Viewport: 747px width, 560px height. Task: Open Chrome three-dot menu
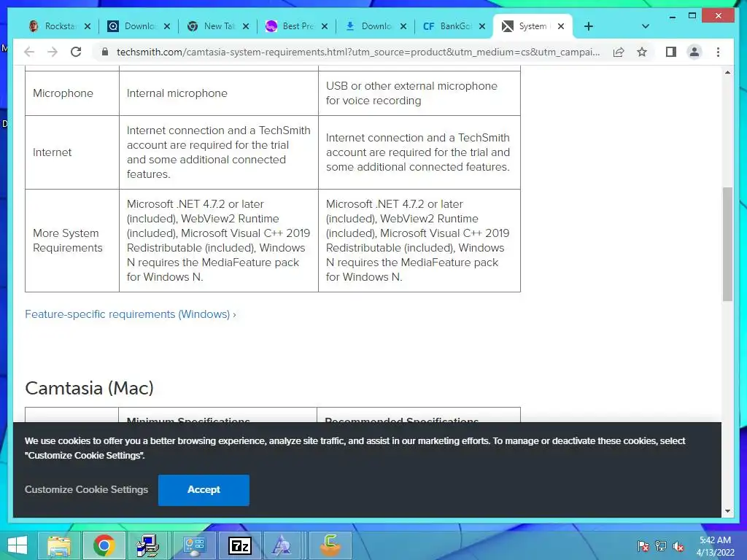tap(718, 52)
